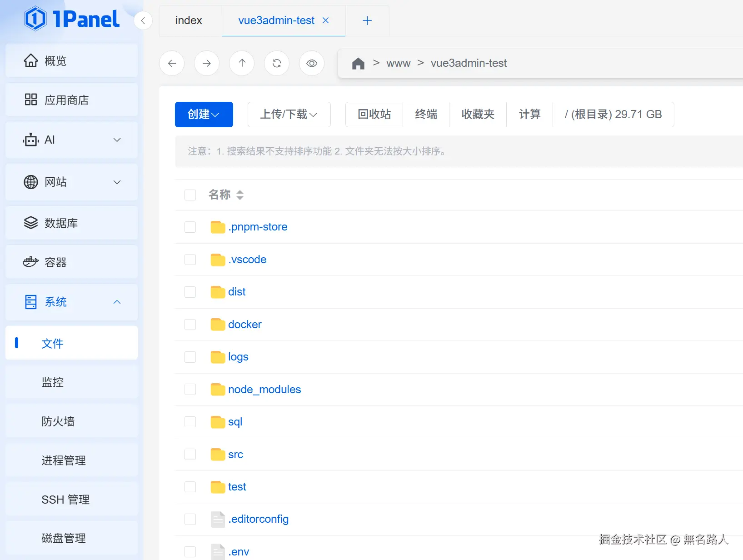The image size is (743, 560).
Task: Open 进程管理 in the sidebar
Action: (x=72, y=460)
